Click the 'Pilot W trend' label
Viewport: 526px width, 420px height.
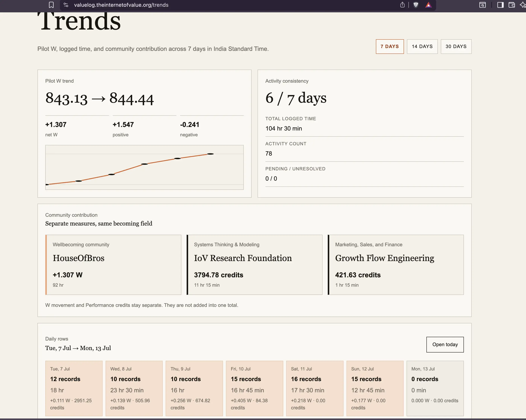click(x=59, y=81)
